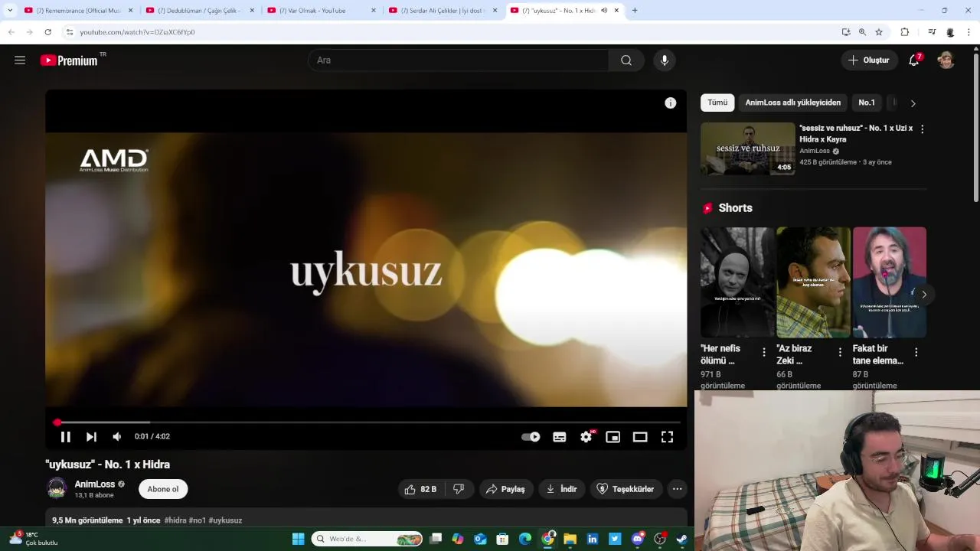
Task: Enter full screen mode
Action: pos(667,436)
